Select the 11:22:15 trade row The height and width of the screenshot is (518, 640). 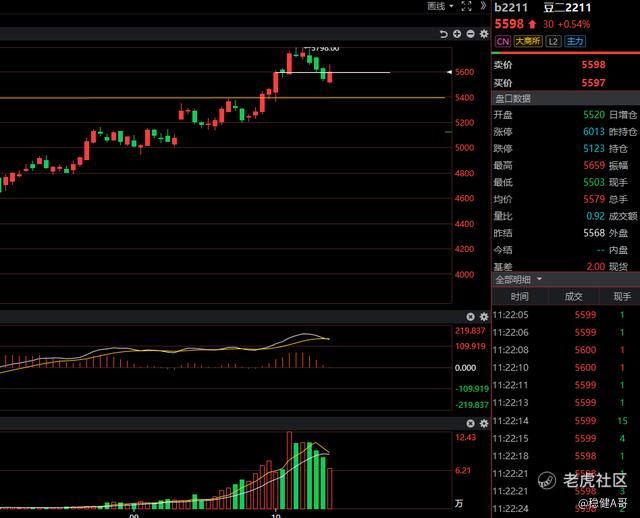[565, 438]
